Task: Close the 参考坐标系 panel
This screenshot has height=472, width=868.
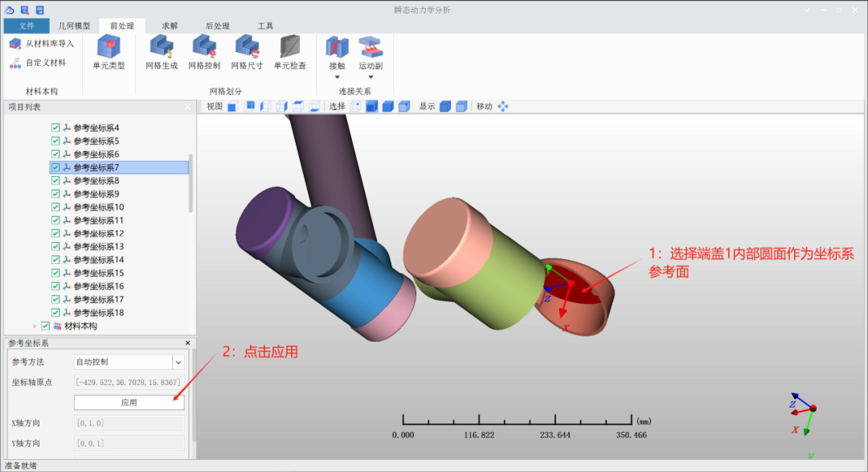Action: pyautogui.click(x=187, y=343)
